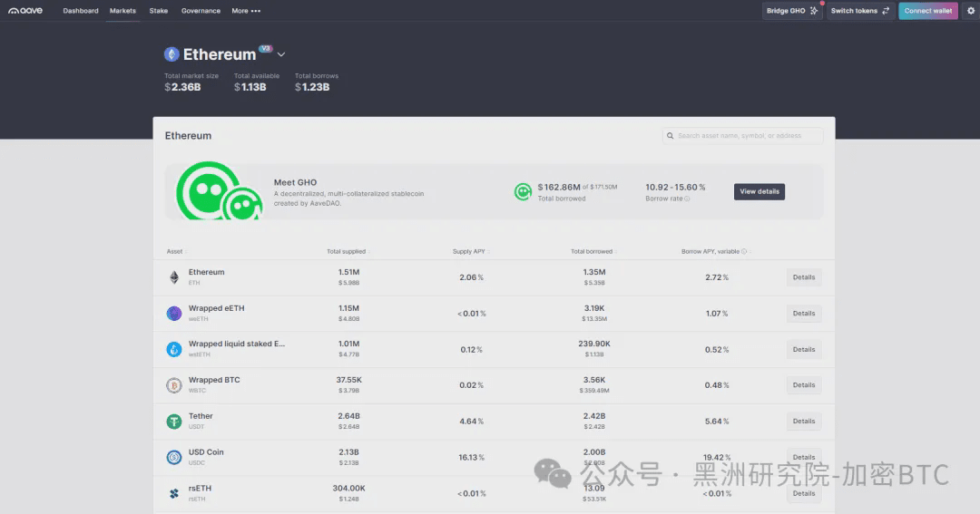Open Details for Tether row

(x=804, y=422)
